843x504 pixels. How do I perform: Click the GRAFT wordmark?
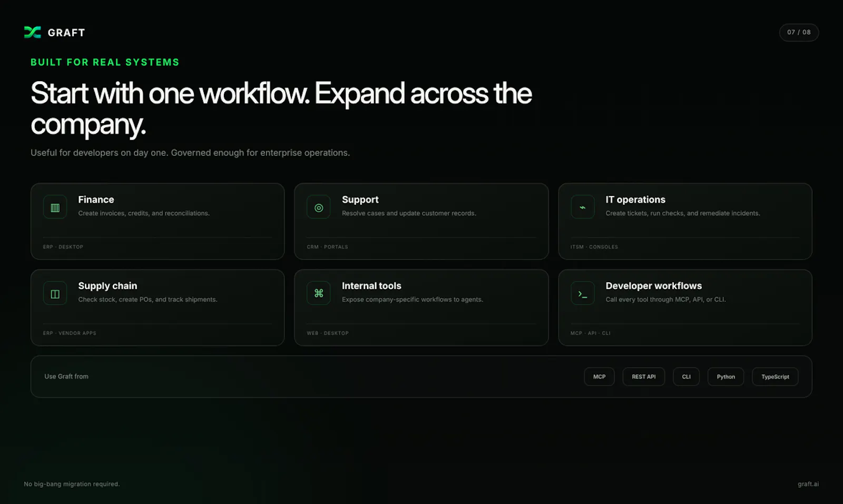pos(66,33)
